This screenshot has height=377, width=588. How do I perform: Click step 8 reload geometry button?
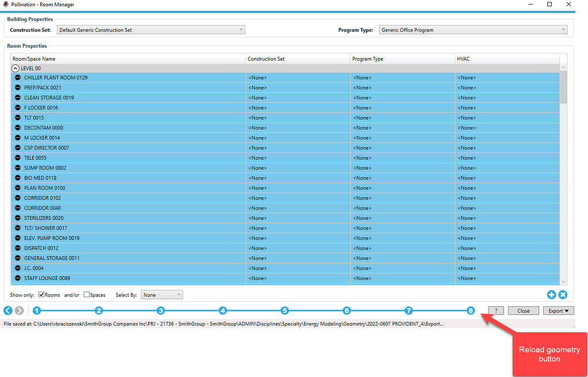pos(471,310)
